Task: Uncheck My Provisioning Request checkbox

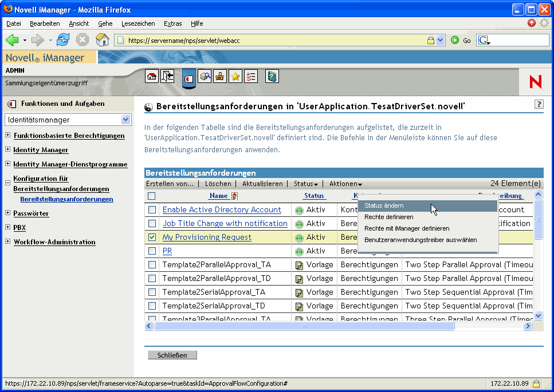Action: point(152,237)
